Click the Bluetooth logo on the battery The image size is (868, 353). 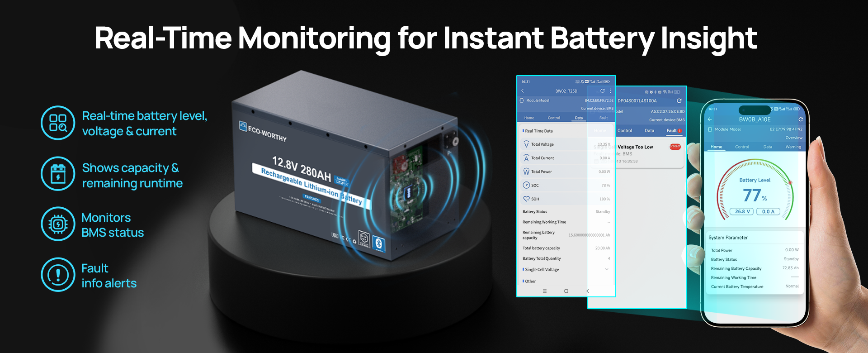click(x=379, y=244)
